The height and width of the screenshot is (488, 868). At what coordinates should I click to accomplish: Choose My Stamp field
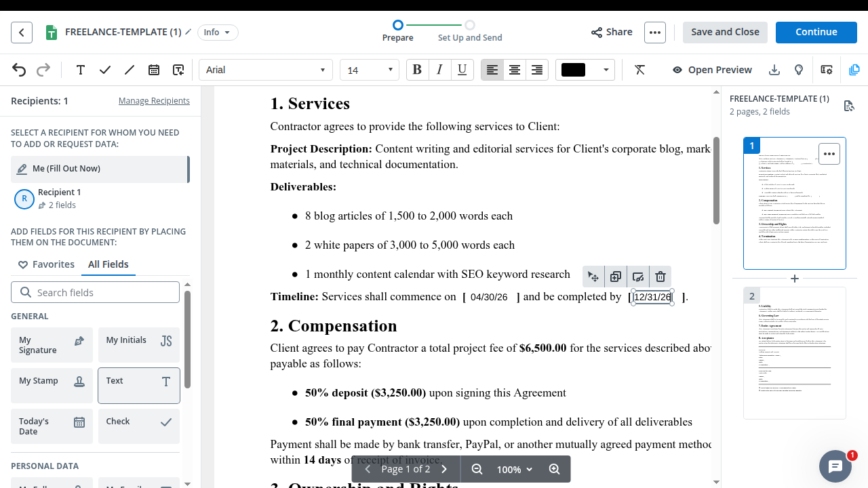click(52, 386)
